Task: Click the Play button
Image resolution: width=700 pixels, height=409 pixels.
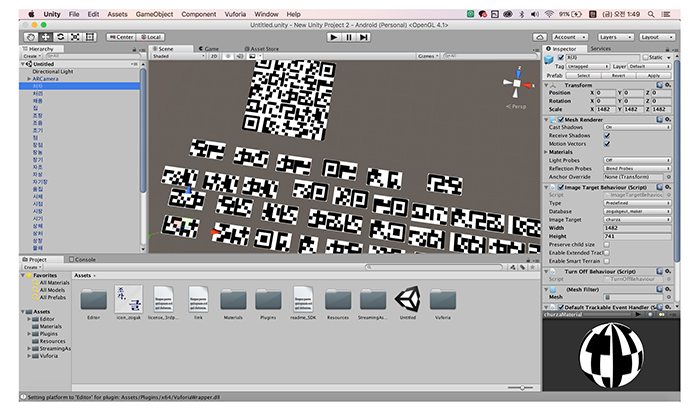Action: click(x=333, y=38)
